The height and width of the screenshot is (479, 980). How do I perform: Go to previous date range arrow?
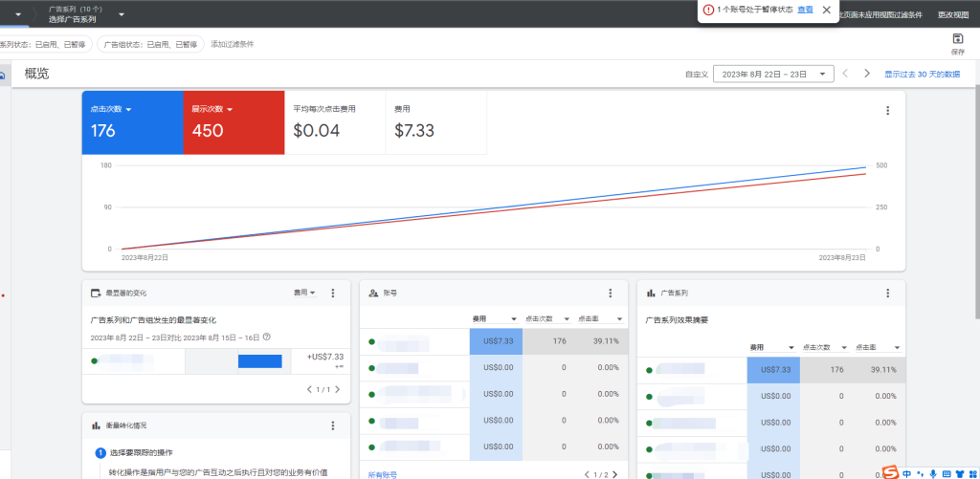845,74
